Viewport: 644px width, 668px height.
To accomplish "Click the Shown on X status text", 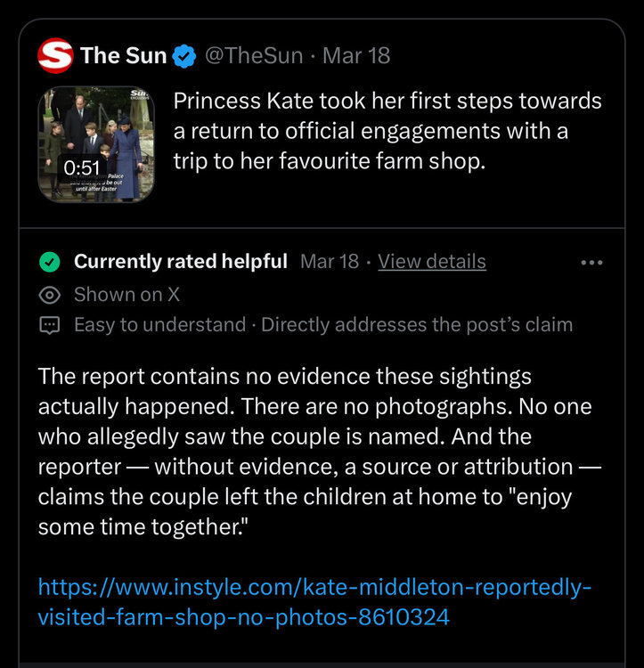I will coord(126,294).
